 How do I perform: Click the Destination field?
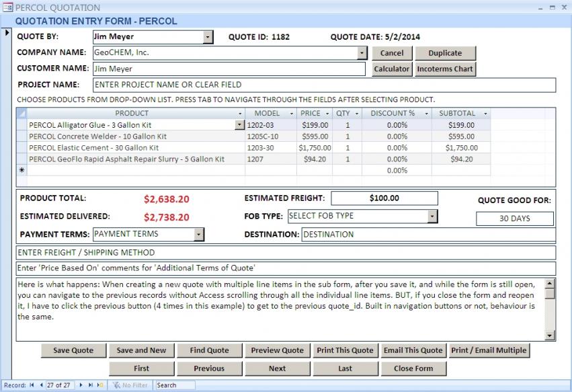coord(429,234)
